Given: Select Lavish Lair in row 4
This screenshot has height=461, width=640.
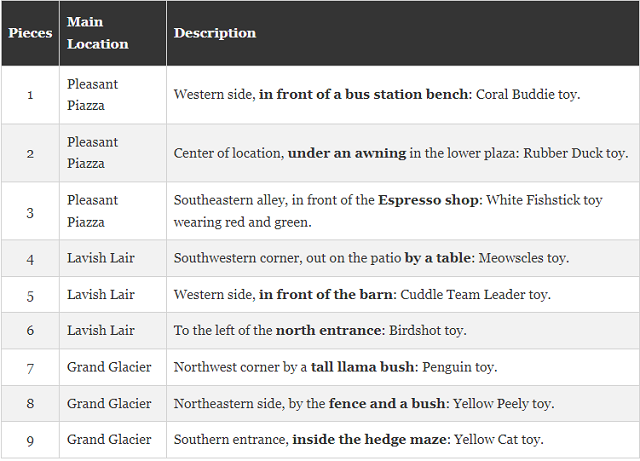Looking at the screenshot, I should (100, 258).
